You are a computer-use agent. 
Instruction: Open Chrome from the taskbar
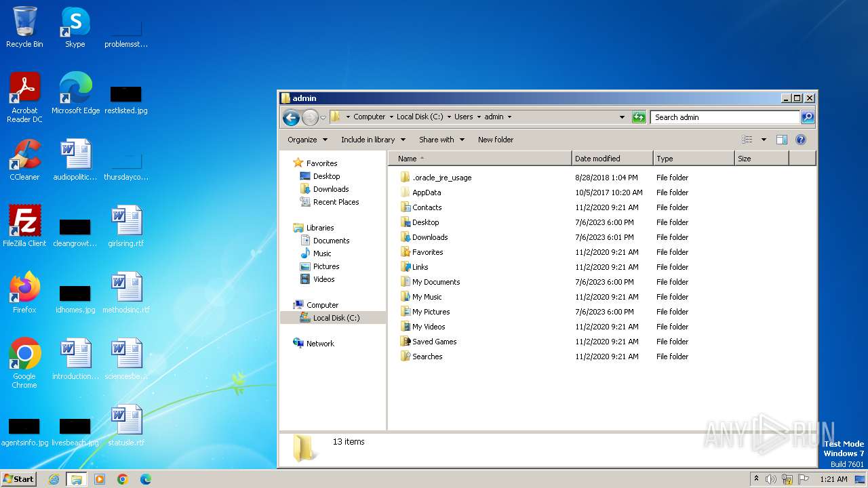[x=122, y=479]
